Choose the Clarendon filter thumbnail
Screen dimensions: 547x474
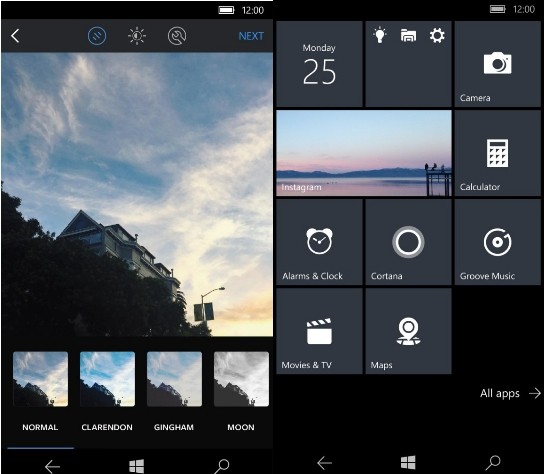pos(107,379)
